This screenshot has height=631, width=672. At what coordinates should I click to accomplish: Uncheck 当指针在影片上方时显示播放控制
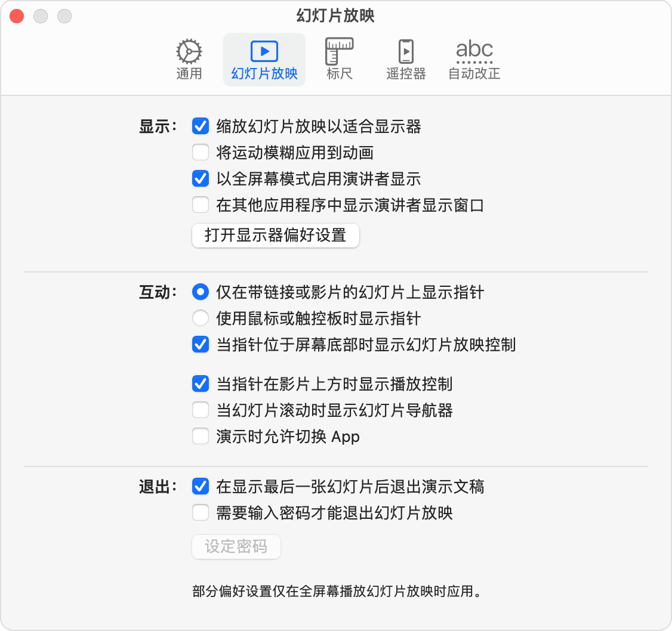coord(201,384)
